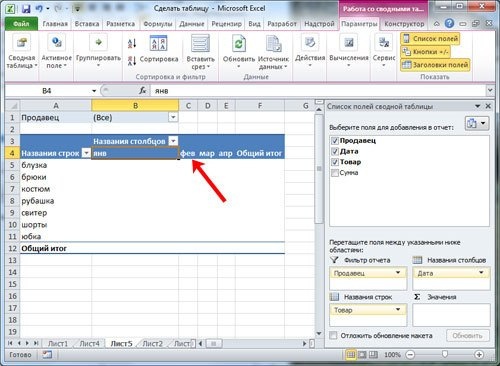Select the Лист1 sheet tab

click(58, 343)
